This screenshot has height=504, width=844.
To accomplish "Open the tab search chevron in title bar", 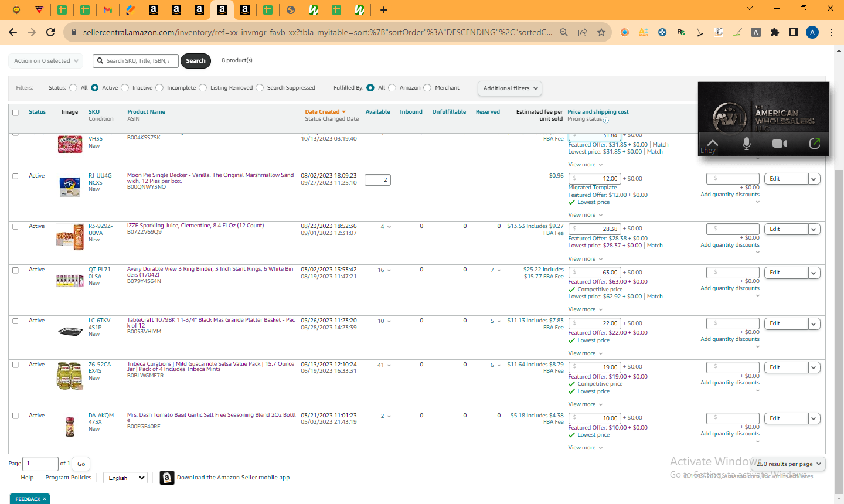I will coord(749,9).
